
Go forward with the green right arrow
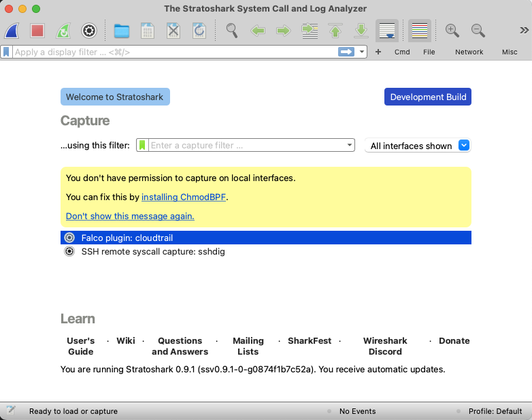284,31
